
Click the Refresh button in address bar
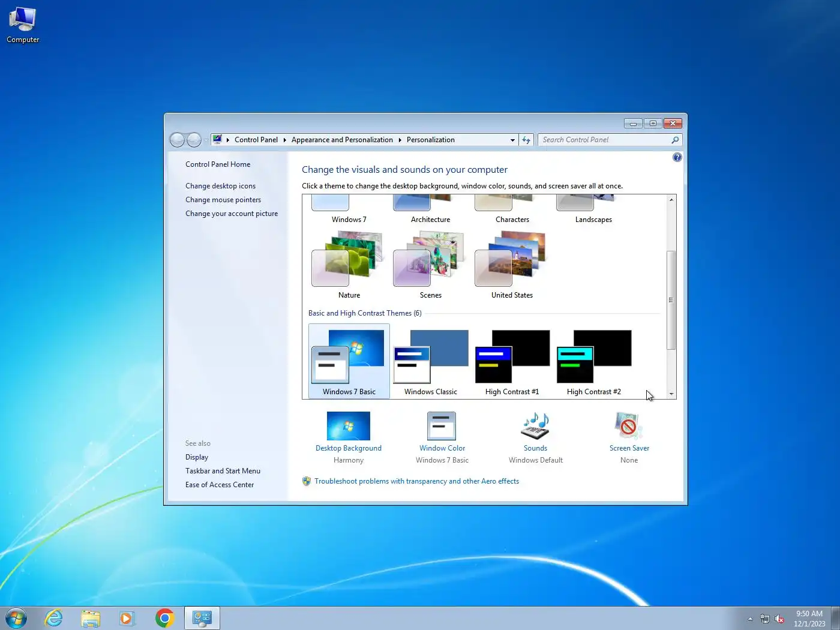pyautogui.click(x=526, y=140)
